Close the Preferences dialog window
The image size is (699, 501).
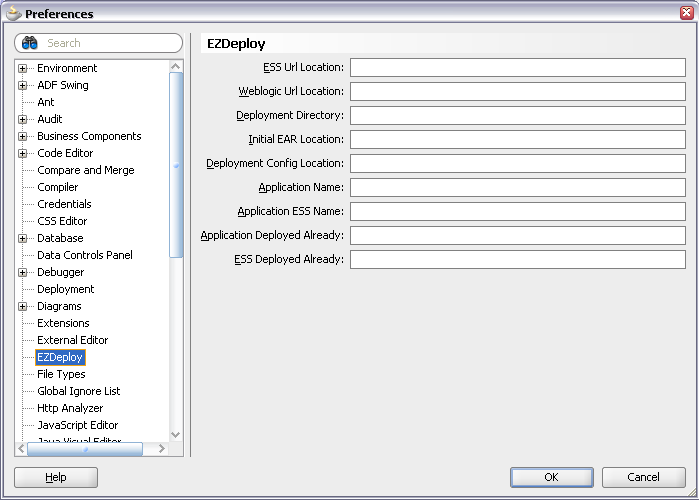coord(684,13)
